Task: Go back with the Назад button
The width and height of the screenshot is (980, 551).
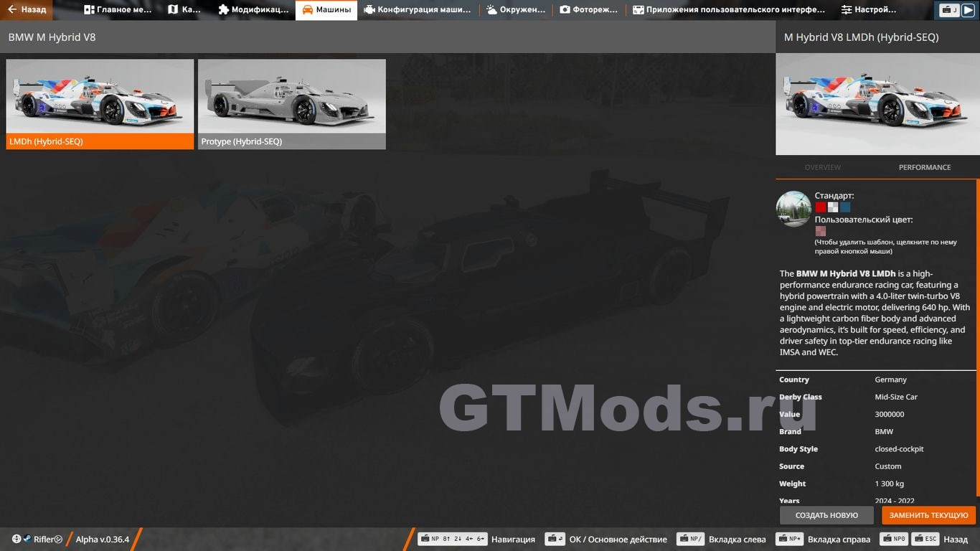Action: [27, 10]
